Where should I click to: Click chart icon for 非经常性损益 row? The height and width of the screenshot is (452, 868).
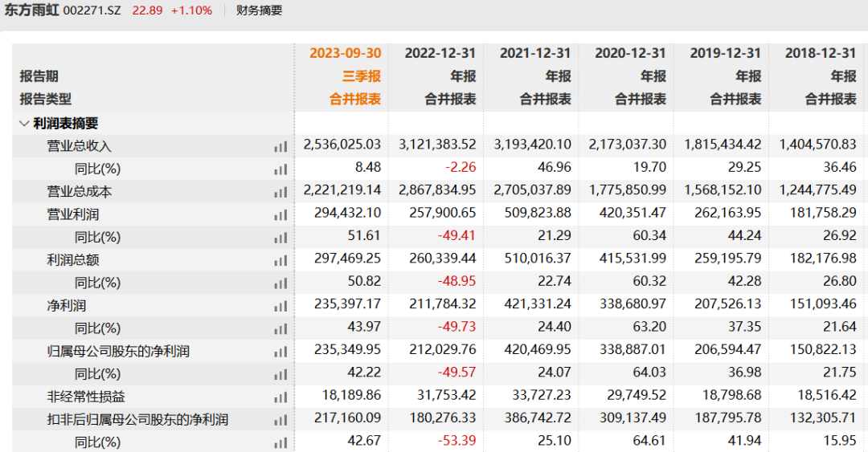click(280, 397)
